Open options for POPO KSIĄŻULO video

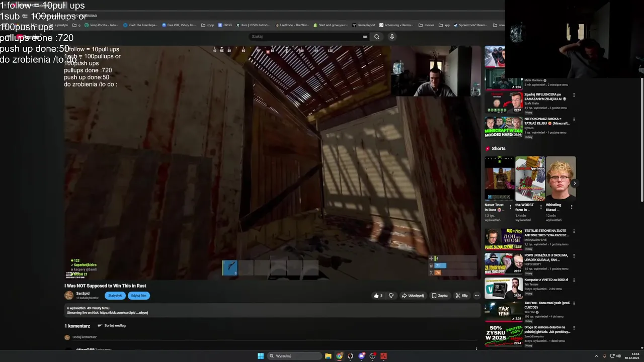[574, 256]
